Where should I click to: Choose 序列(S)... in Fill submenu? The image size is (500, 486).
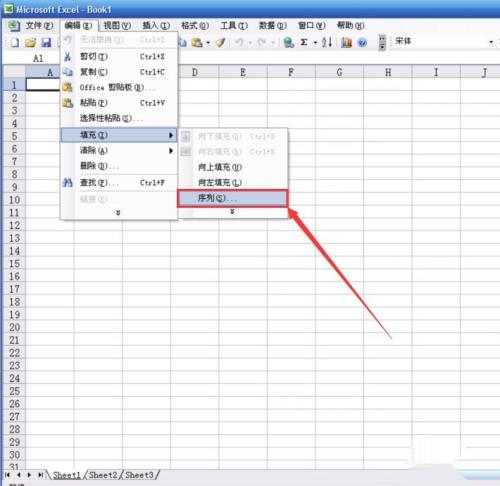pos(232,198)
